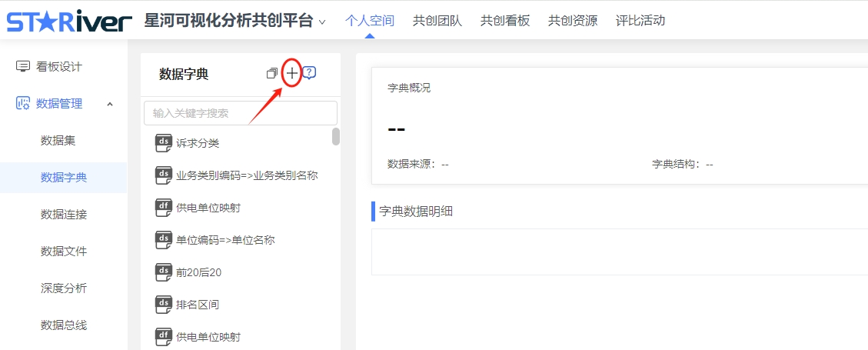Click the copy icon beside 数据字典 title
This screenshot has height=350, width=868.
(x=271, y=74)
